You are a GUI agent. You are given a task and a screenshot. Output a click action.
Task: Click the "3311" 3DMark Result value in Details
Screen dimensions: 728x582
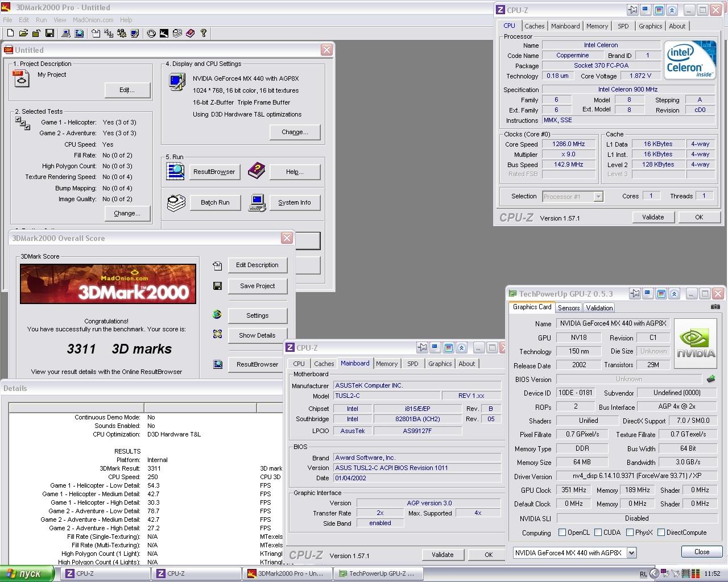click(x=154, y=468)
